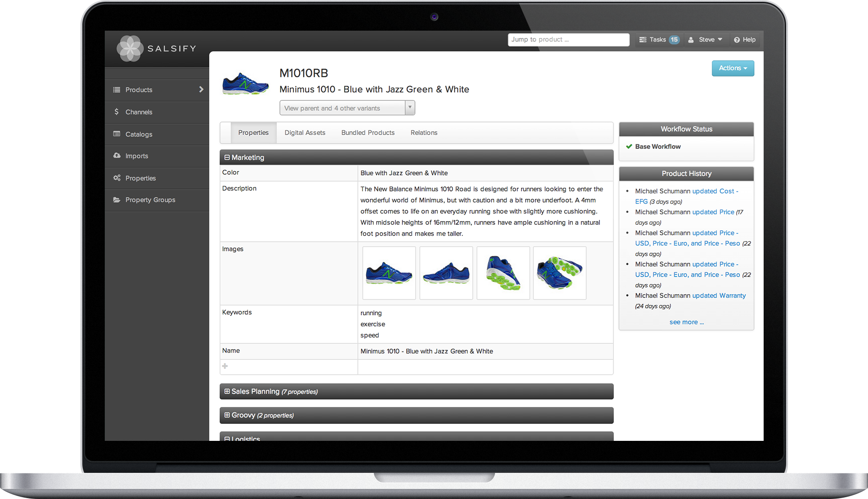Open 'updated Price' link from 17 days ago

[713, 212]
